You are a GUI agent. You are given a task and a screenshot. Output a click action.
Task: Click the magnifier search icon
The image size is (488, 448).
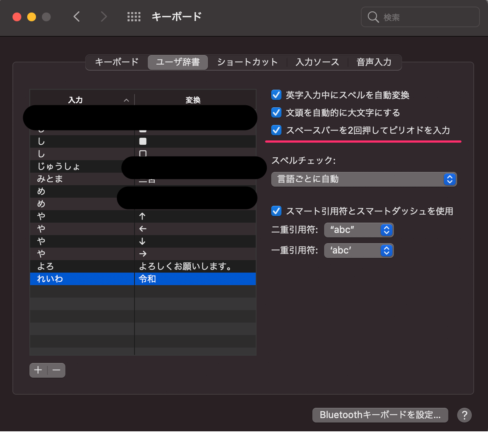373,17
